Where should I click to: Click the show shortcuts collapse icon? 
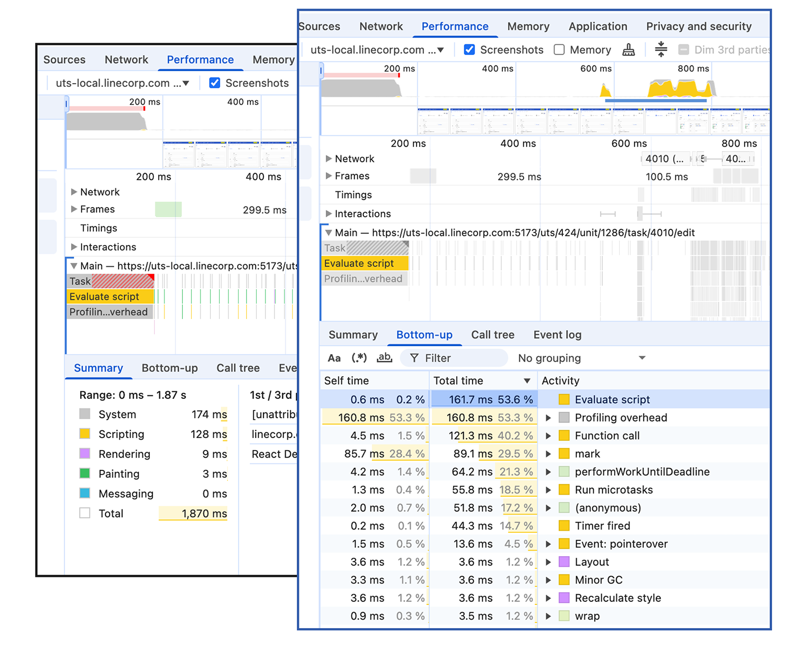tap(660, 50)
